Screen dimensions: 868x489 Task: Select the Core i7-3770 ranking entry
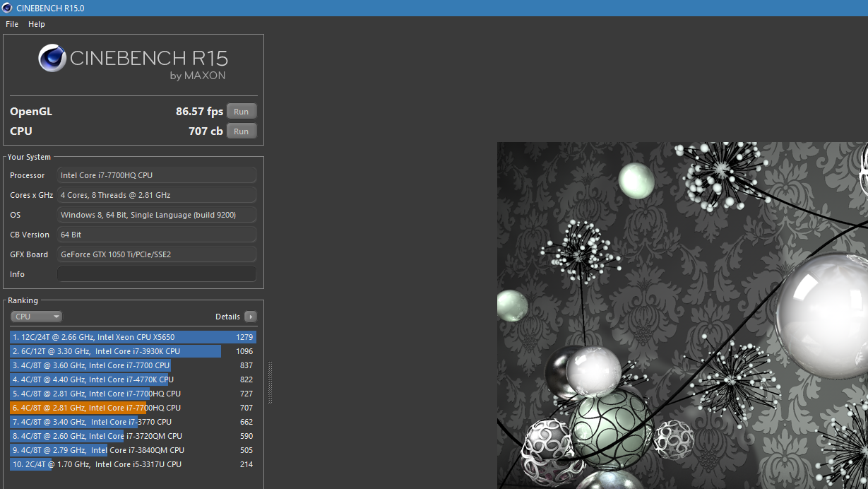133,422
